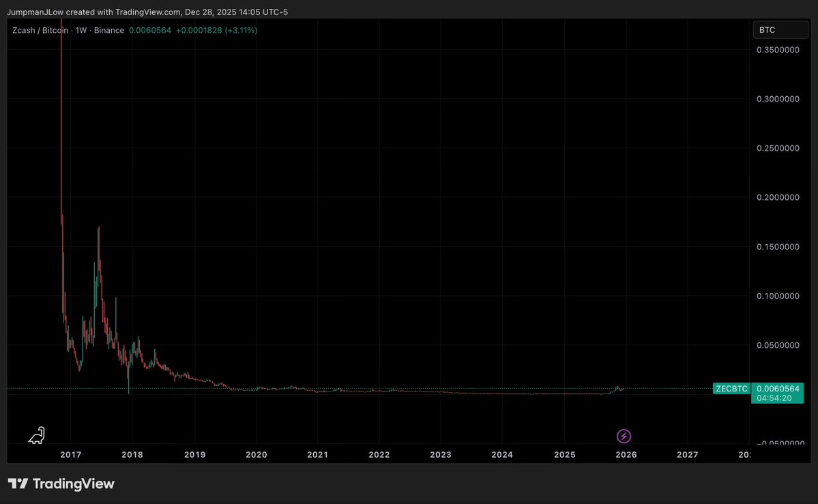The width and height of the screenshot is (818, 504).
Task: Click the 0.0500000 price axis label
Action: coord(778,345)
